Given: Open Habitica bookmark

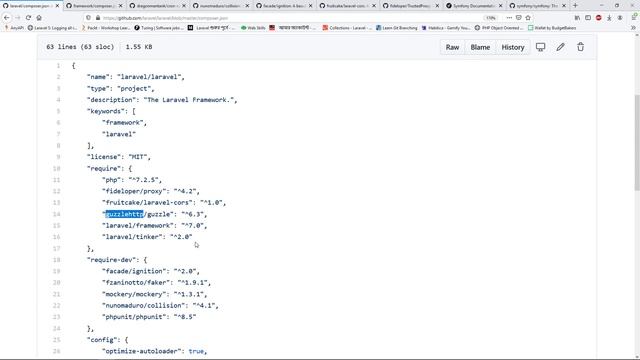Looking at the screenshot, I should (x=446, y=28).
